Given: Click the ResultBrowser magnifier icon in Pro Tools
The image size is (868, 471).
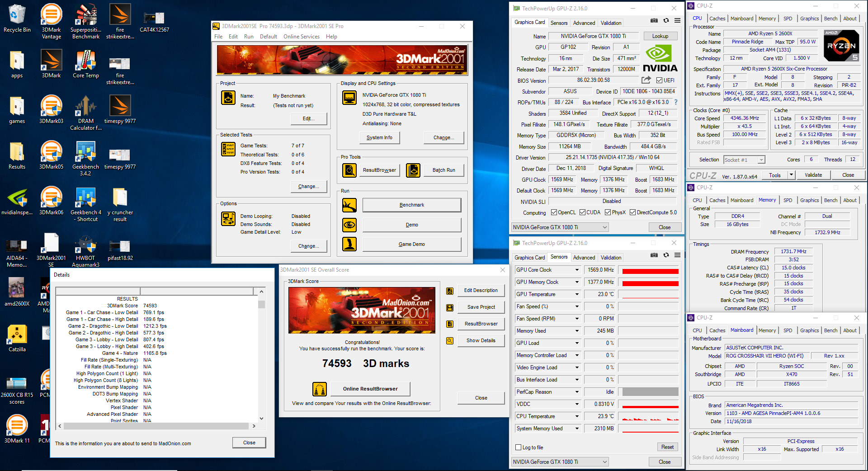Looking at the screenshot, I should click(349, 170).
